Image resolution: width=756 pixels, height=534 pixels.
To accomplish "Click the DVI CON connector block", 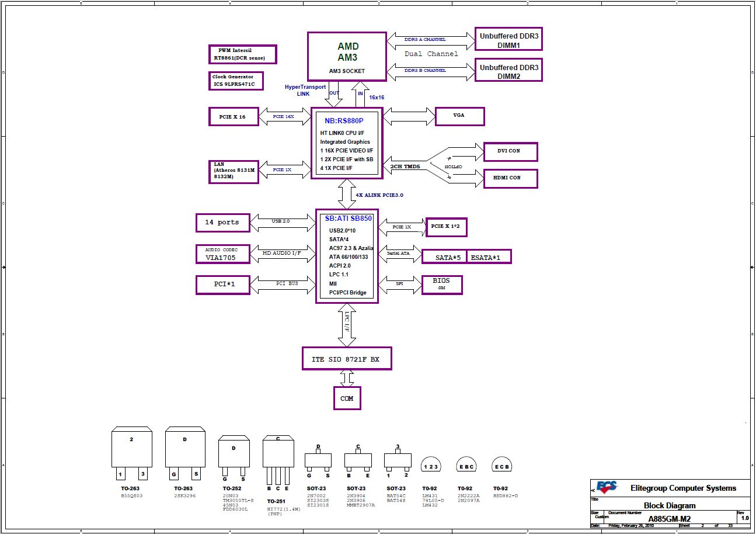I will [510, 151].
